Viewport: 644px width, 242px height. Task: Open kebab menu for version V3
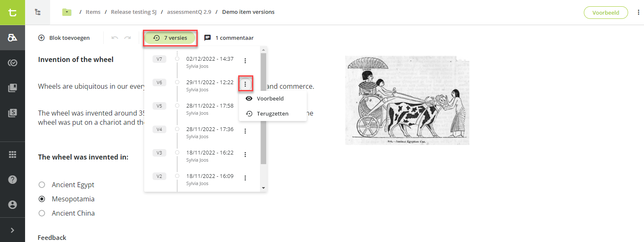click(245, 155)
